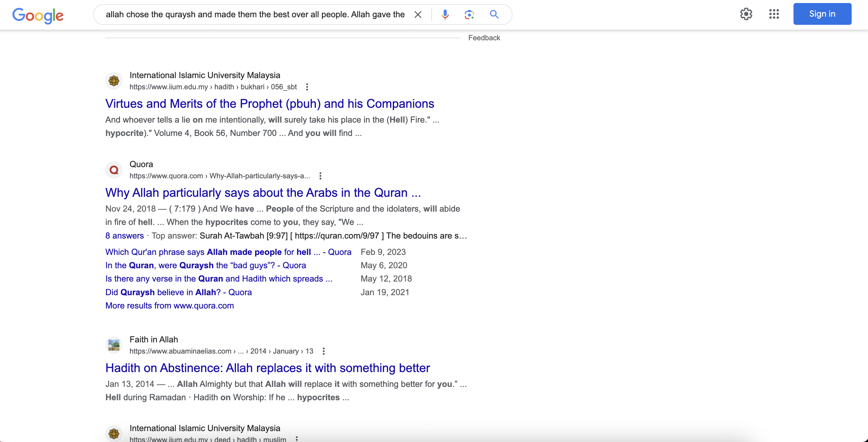
Task: Open Google Lens image search
Action: point(469,15)
